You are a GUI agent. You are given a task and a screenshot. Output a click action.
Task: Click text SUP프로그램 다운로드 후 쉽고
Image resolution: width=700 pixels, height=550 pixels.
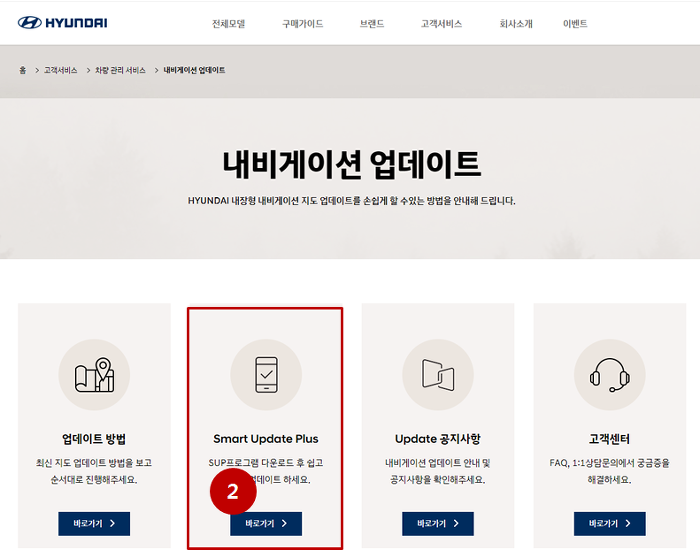point(266,463)
